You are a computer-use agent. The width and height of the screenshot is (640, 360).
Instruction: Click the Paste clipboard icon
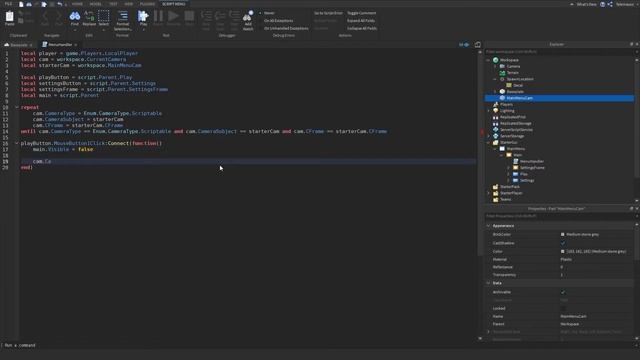click(x=9, y=17)
